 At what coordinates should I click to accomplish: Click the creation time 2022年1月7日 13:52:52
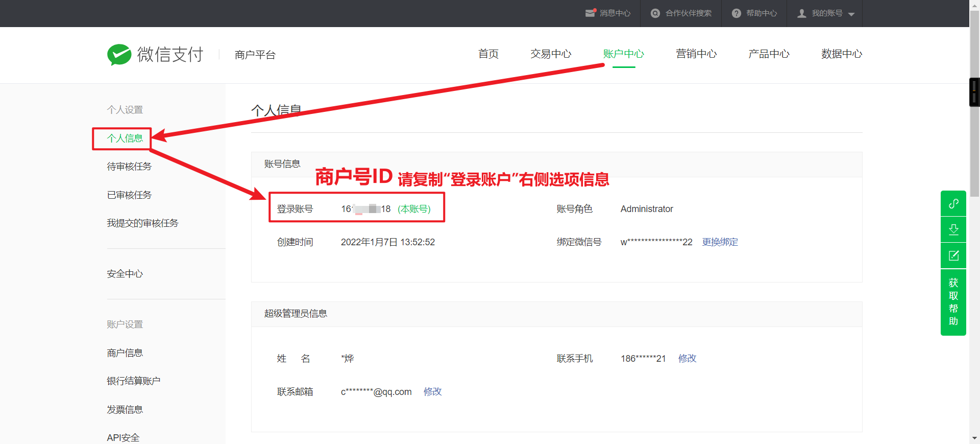click(x=388, y=242)
